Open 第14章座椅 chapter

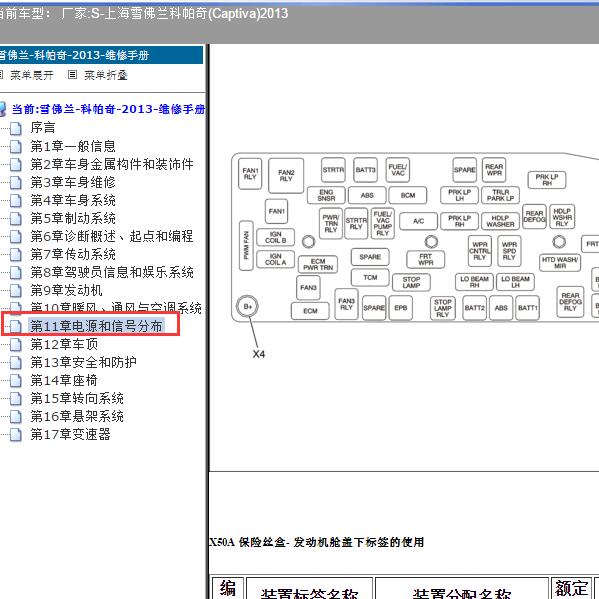pos(64,380)
